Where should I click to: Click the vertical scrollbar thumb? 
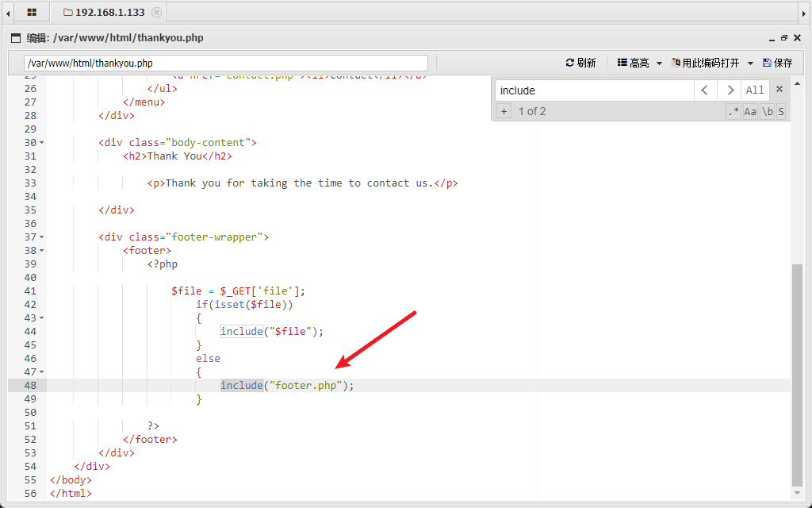(x=798, y=375)
